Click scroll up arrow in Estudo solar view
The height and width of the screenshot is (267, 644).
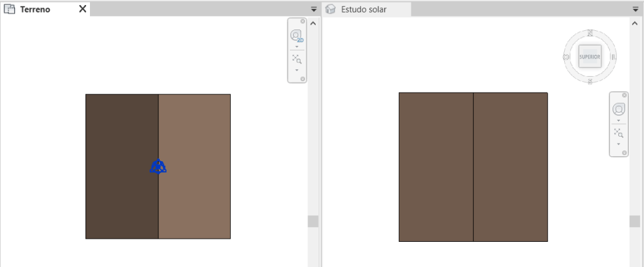pos(635,23)
